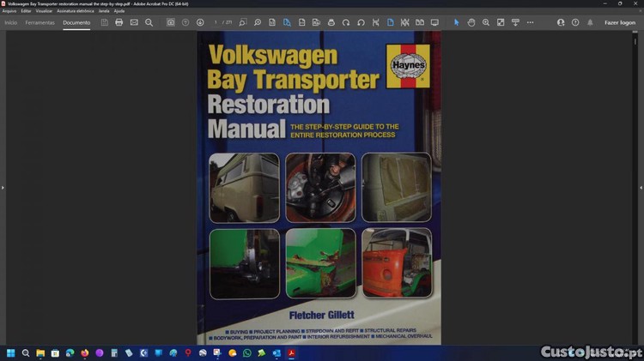Click the page number input field
Image resolution: width=644 pixels, height=361 pixels.
[x=217, y=22]
